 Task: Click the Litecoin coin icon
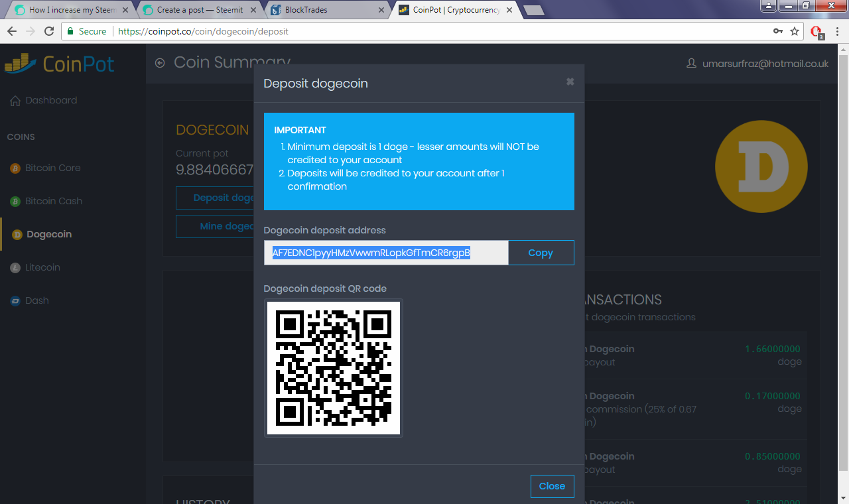15,268
